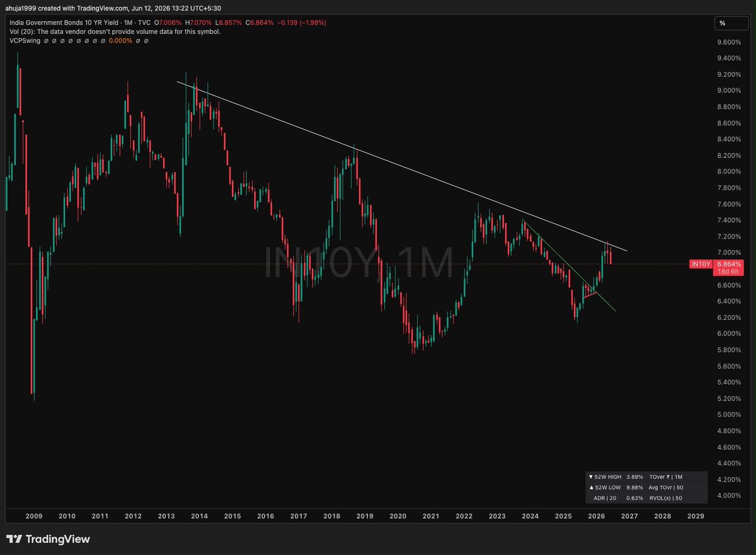Viewport: 756px width, 555px height.
Task: Click the 5.000% price axis label
Action: tap(729, 415)
